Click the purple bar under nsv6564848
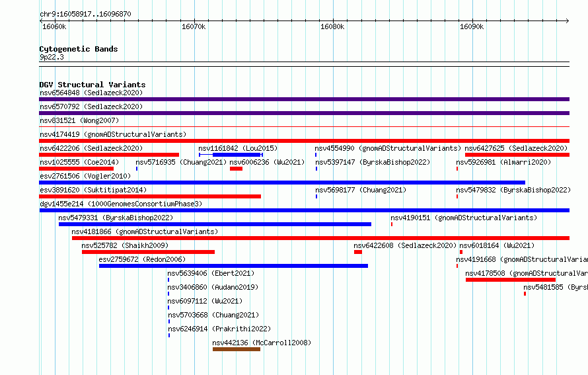Viewport: 588px width, 375px height. click(x=304, y=99)
